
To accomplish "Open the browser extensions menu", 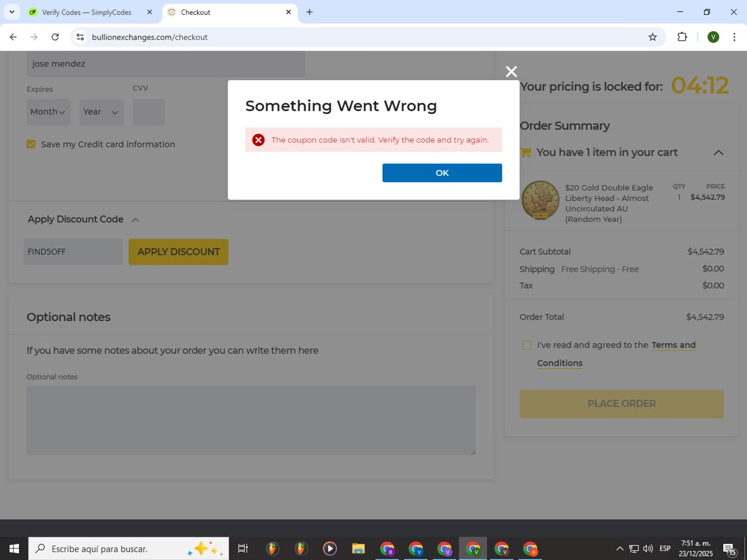I will [682, 37].
